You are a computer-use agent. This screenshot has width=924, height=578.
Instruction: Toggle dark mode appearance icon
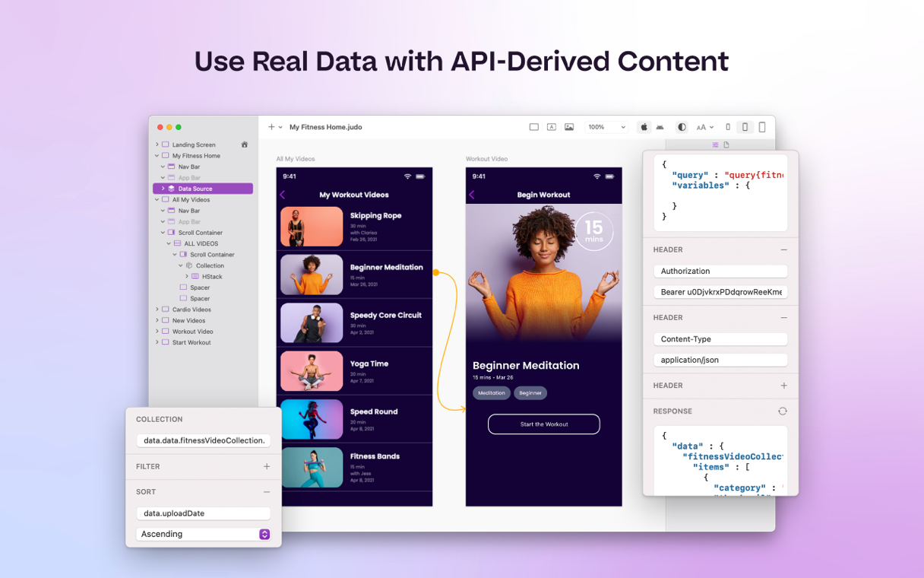pyautogui.click(x=682, y=127)
